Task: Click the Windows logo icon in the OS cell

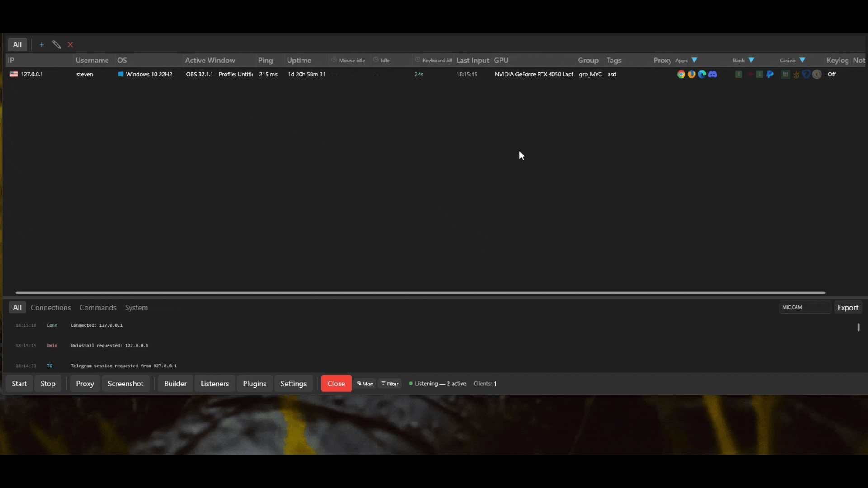Action: (121, 74)
